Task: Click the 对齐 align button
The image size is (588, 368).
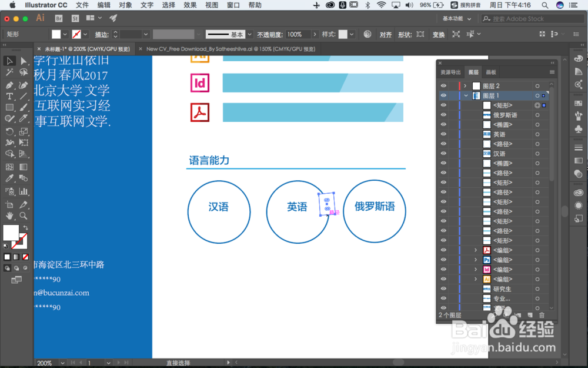Action: (386, 35)
